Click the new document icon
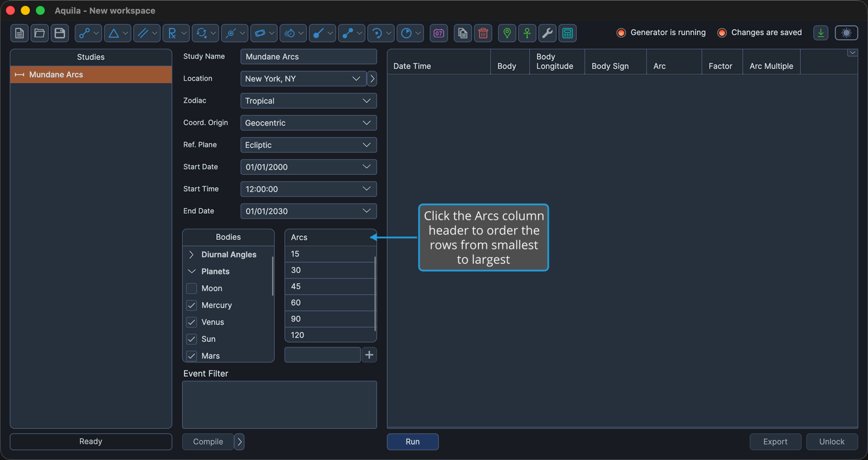This screenshot has width=868, height=460. (20, 33)
